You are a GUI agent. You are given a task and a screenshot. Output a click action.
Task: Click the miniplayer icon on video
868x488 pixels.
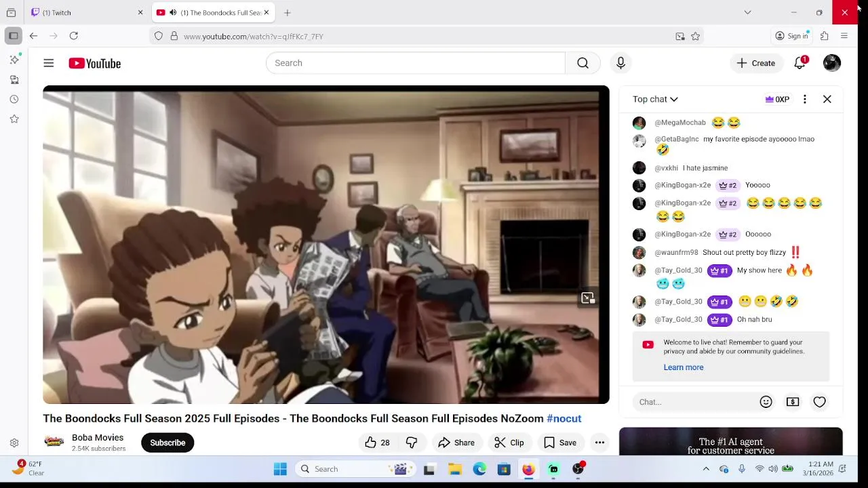[x=587, y=298]
